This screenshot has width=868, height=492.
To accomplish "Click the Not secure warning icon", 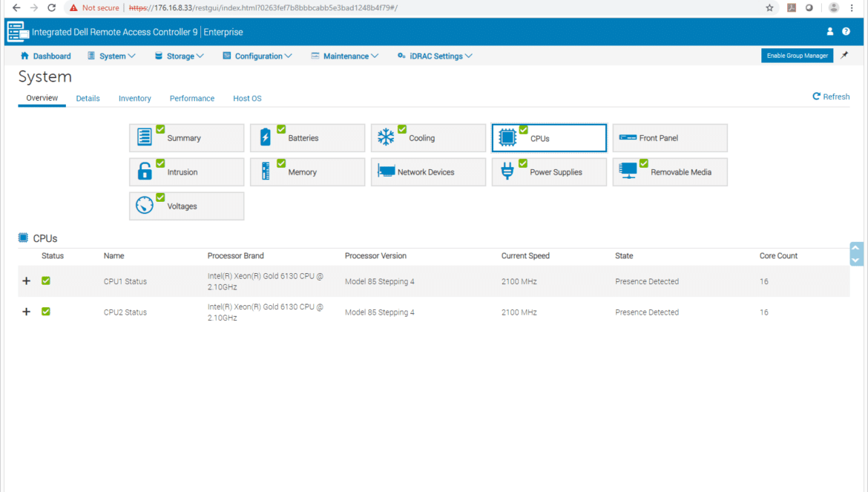I will pyautogui.click(x=73, y=7).
